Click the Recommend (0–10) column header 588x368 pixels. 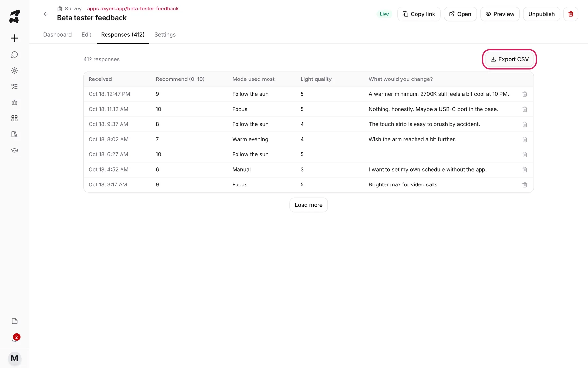(180, 79)
